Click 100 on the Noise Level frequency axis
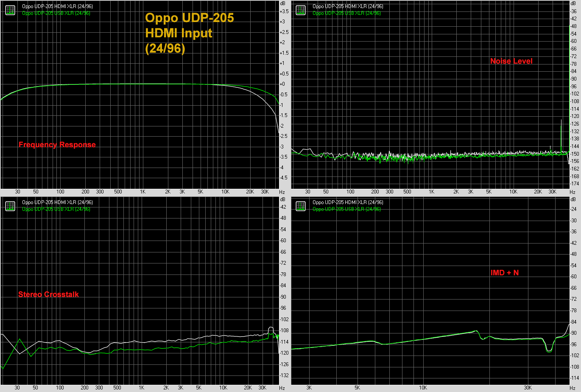 click(x=351, y=192)
